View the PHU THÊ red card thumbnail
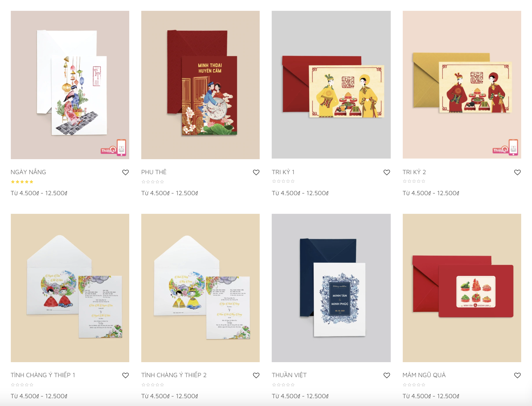 click(200, 85)
